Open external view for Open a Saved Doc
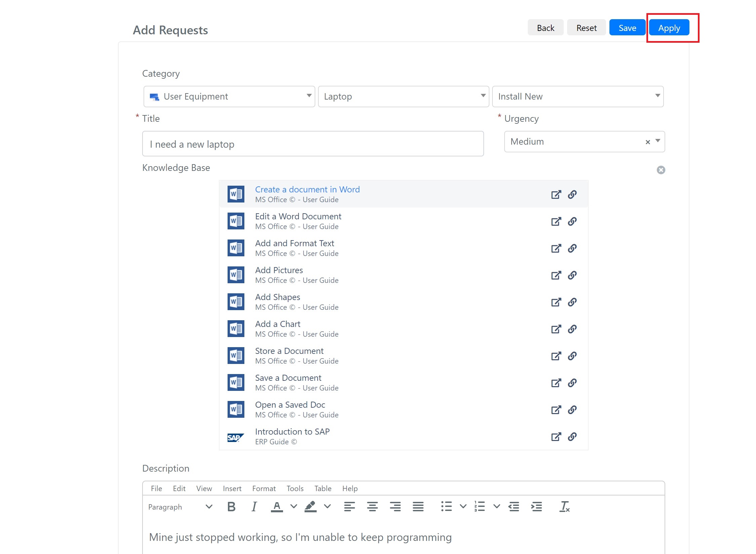This screenshot has height=554, width=756. point(556,410)
